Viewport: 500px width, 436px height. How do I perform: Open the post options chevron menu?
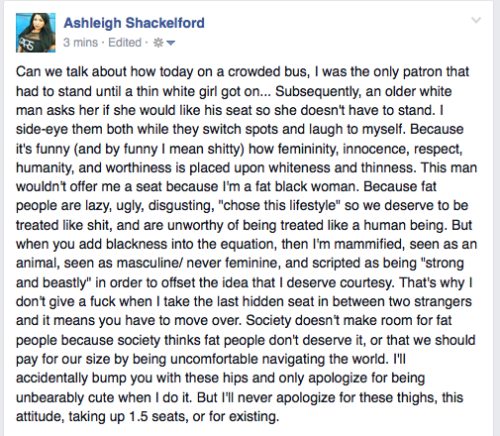click(476, 20)
